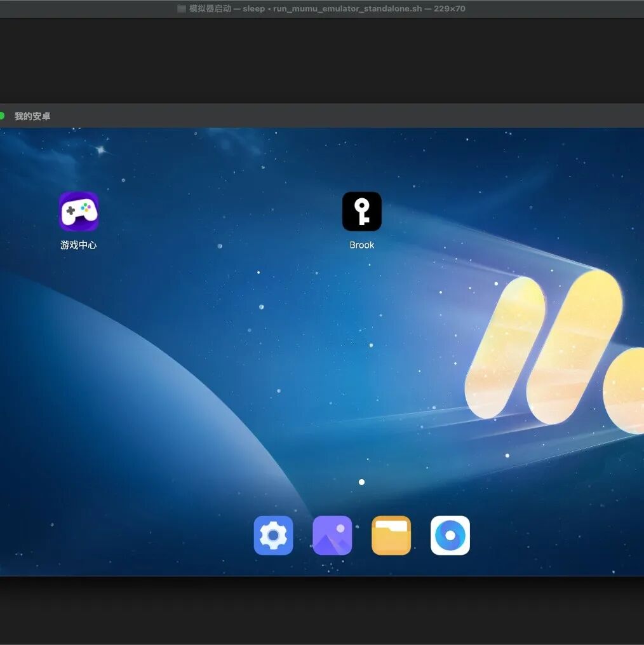Launch the Browser app in the dock
The height and width of the screenshot is (645, 644).
click(x=450, y=535)
